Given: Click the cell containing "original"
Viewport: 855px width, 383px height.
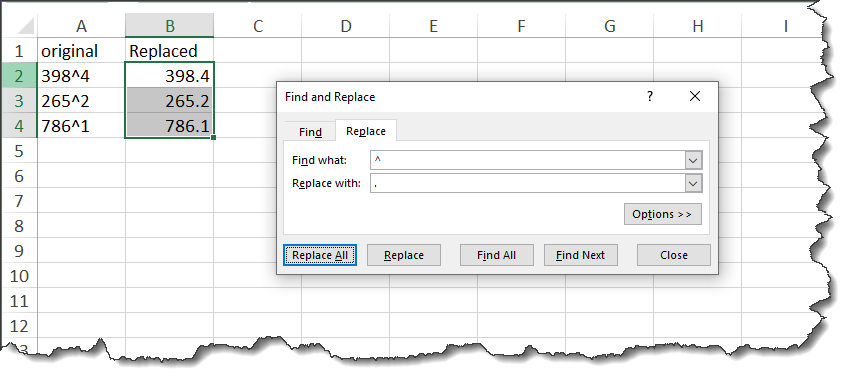Looking at the screenshot, I should 81,51.
